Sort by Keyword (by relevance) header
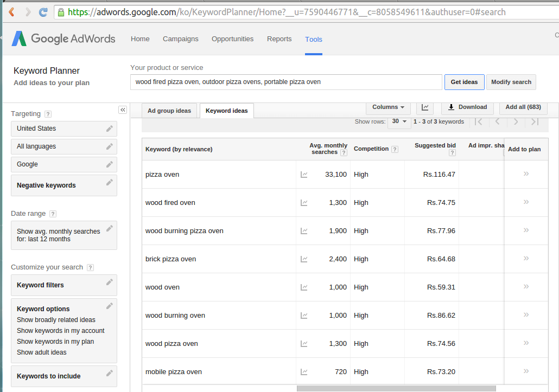Image resolution: width=559 pixels, height=392 pixels. tap(179, 149)
